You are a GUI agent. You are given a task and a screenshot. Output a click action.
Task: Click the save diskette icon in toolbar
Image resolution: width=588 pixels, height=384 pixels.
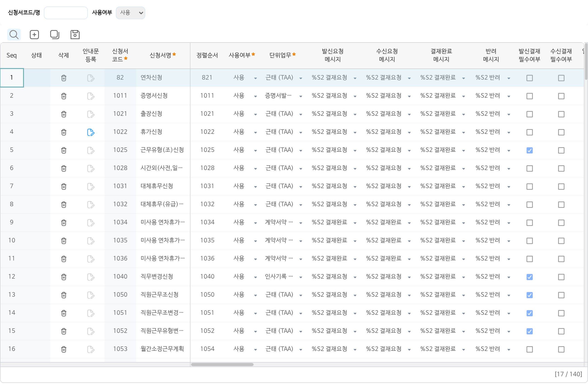[x=75, y=35]
